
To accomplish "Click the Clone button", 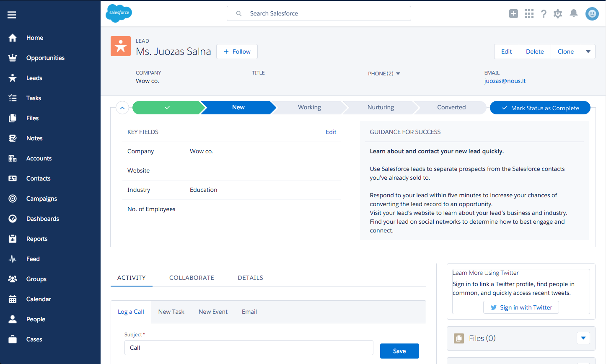I will click(x=566, y=52).
